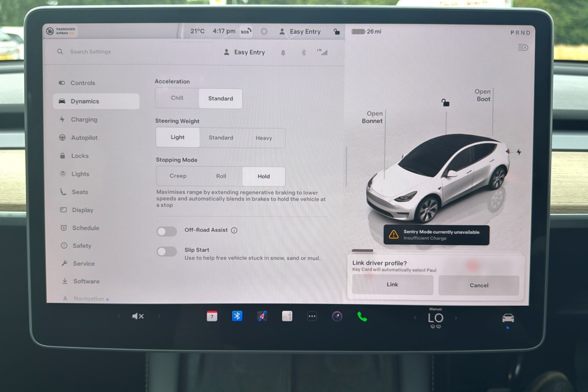This screenshot has width=588, height=392.
Task: Choose Heavy steering weight
Action: (264, 138)
